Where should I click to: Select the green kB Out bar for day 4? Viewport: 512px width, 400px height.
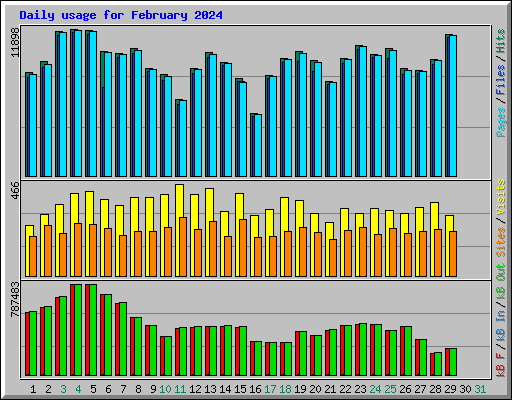click(x=78, y=330)
